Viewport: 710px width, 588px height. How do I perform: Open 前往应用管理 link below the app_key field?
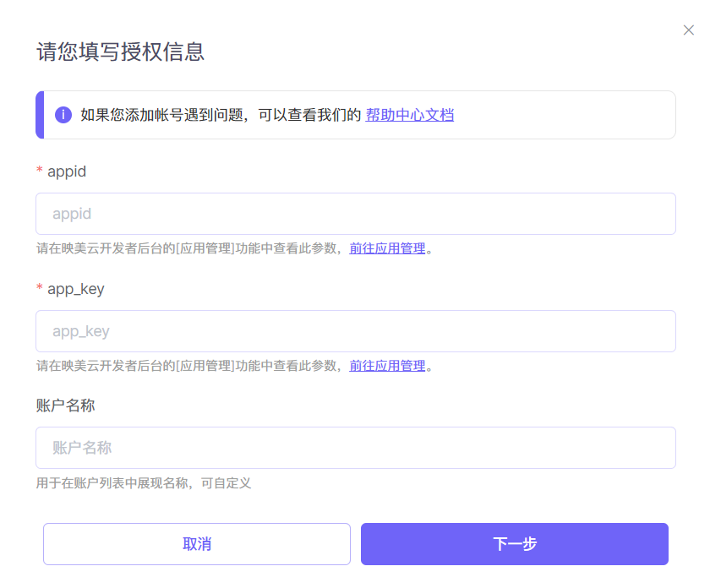[387, 366]
